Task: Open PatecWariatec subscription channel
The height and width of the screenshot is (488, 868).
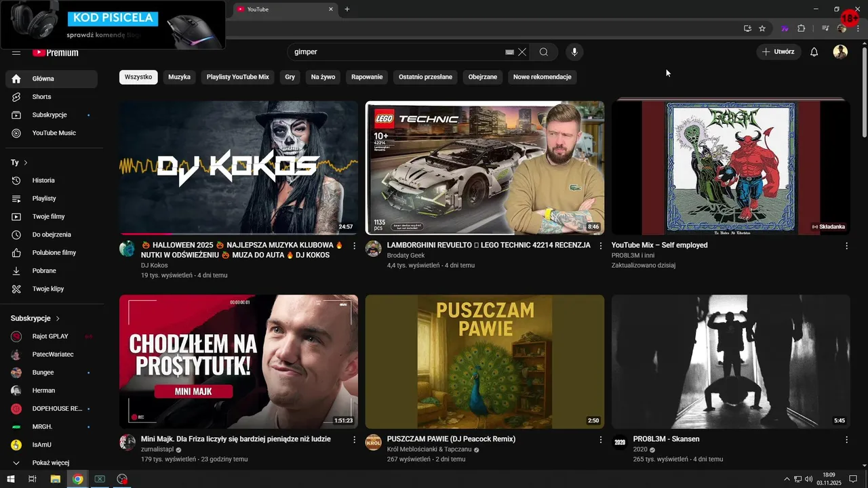Action: coord(52,354)
